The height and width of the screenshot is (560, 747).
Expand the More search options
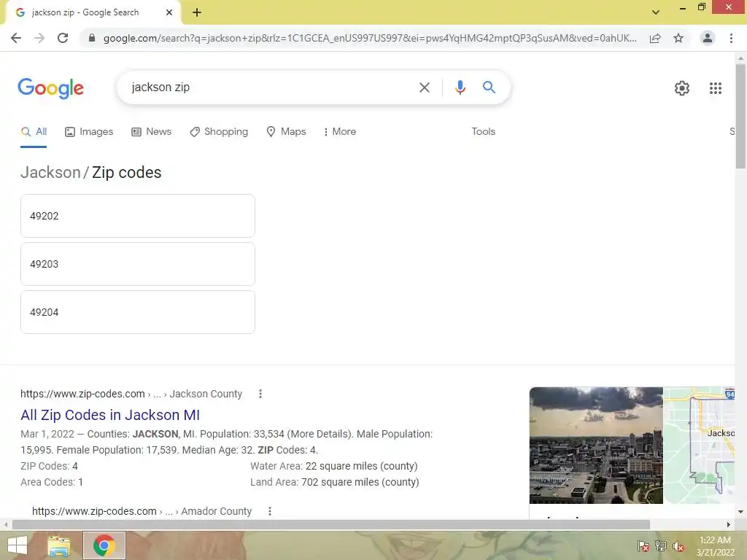click(340, 132)
